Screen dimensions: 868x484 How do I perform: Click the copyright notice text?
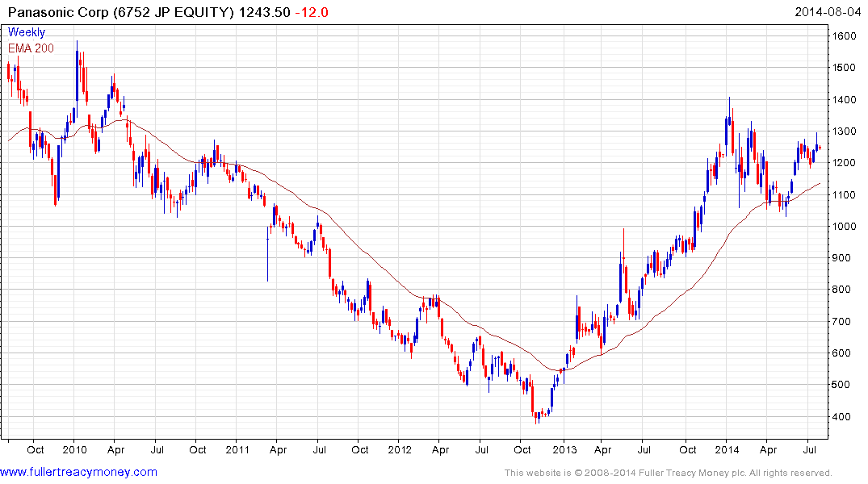coord(669,473)
